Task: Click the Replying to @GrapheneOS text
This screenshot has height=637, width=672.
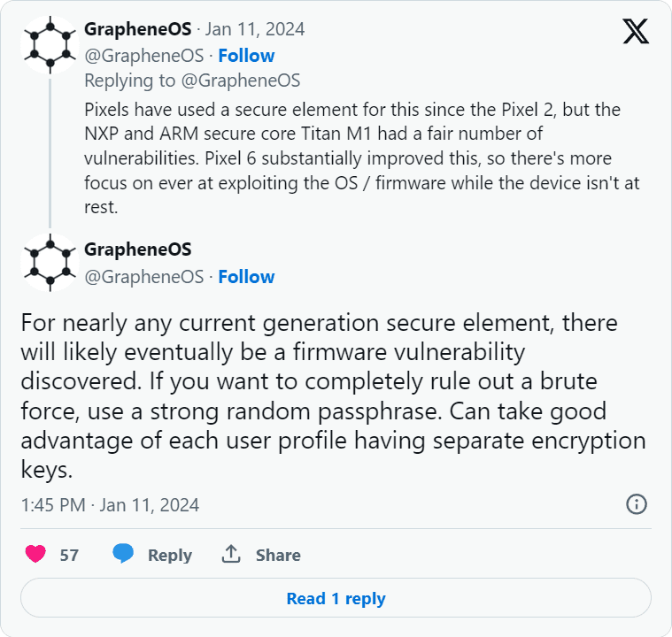Action: [192, 81]
